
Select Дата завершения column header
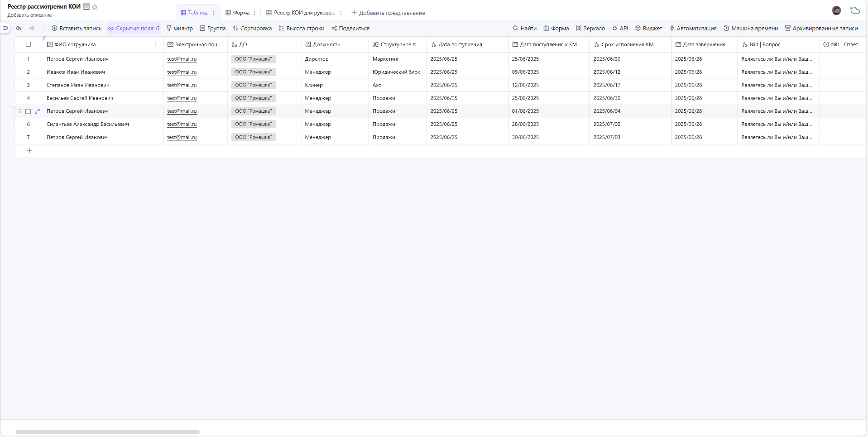[x=704, y=44]
